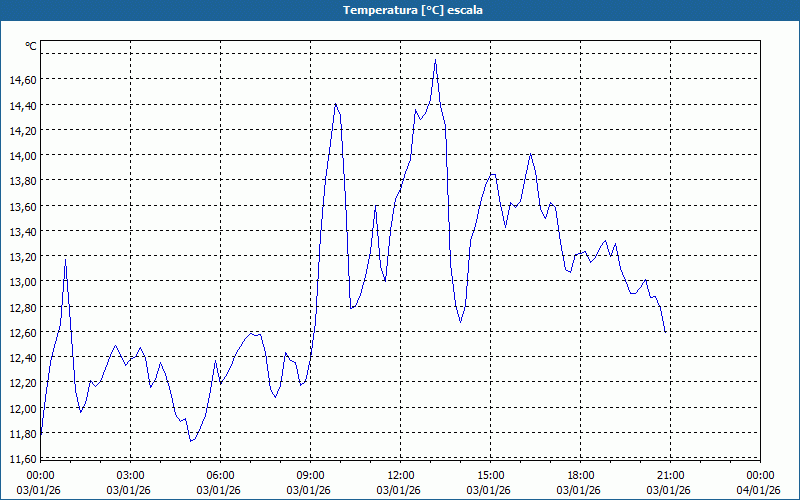Click the 13,40 y-axis value
Image resolution: width=800 pixels, height=500 pixels.
[23, 232]
